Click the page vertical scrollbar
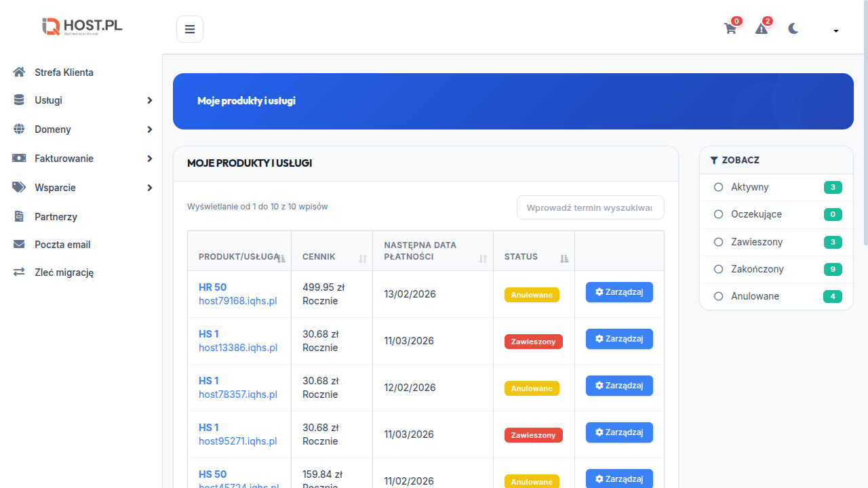Screen dimensions: 868x488 (865, 122)
